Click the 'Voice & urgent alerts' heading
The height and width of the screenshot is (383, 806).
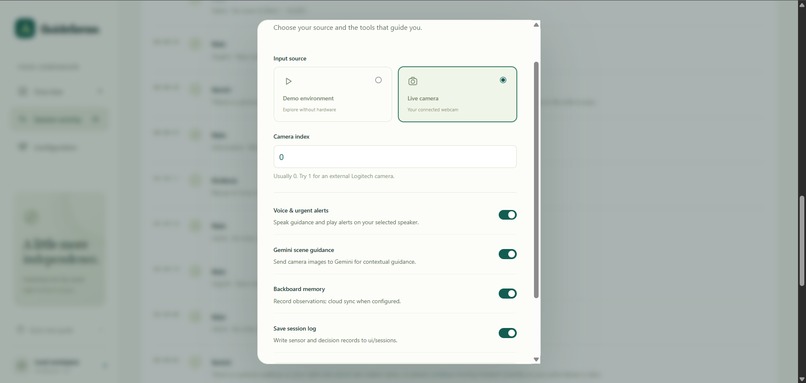301,211
